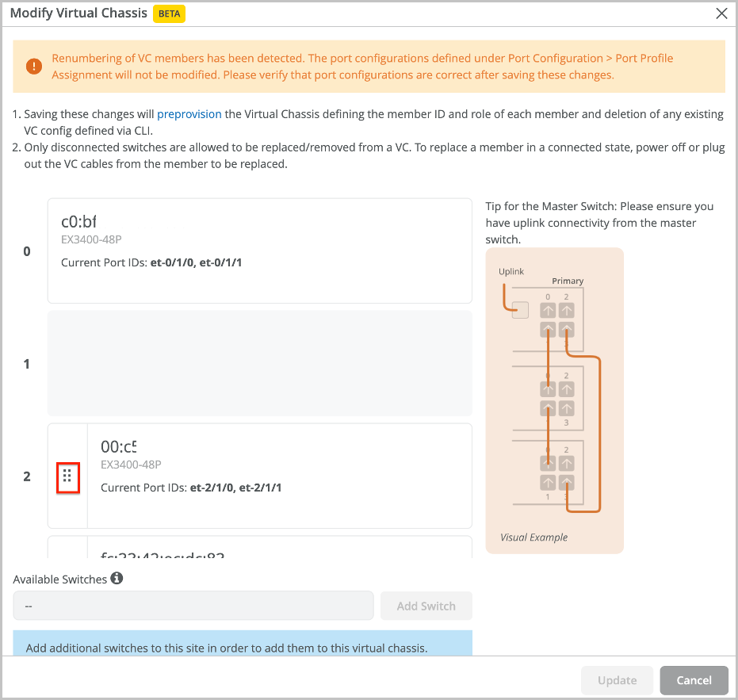738x700 pixels.
Task: Follow the preprovision link
Action: 189,114
